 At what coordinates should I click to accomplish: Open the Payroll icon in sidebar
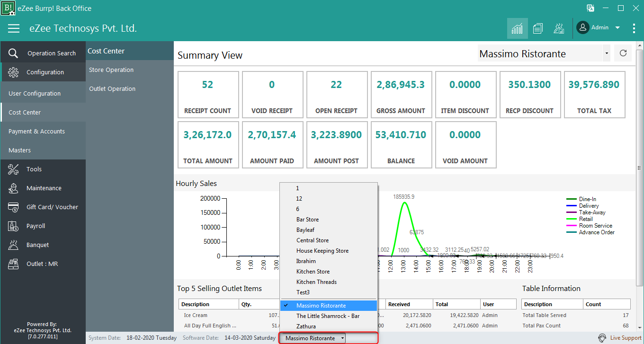click(x=13, y=226)
